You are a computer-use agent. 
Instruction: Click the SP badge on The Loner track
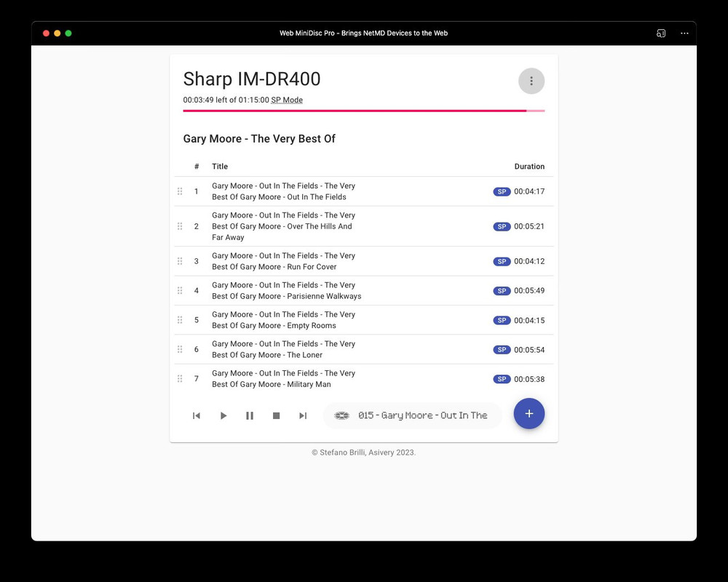[502, 350]
